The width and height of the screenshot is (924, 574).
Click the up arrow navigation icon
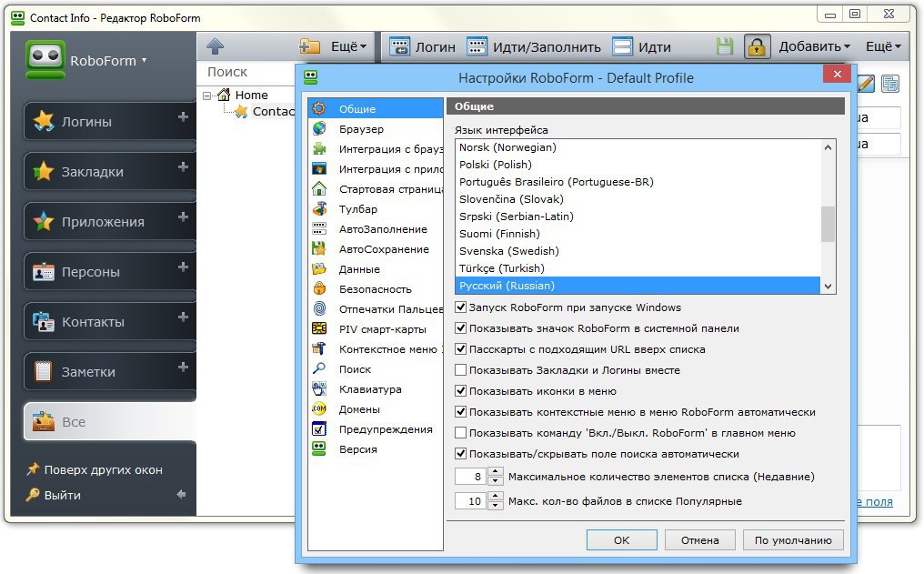click(216, 46)
